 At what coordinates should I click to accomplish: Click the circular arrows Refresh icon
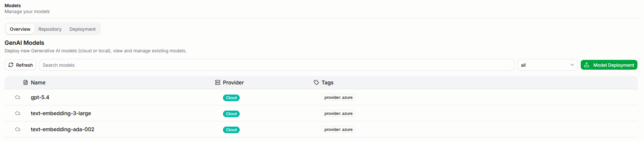pyautogui.click(x=11, y=65)
